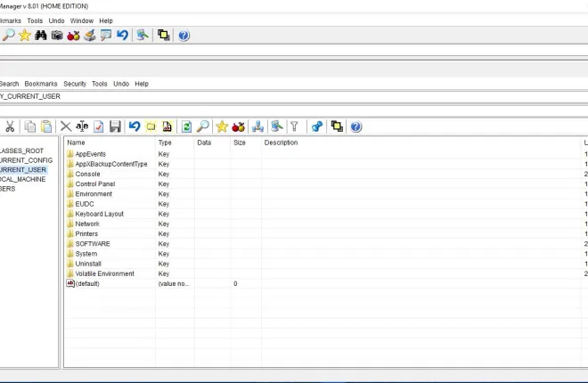The width and height of the screenshot is (588, 383).
Task: Click the Description column header
Action: pyautogui.click(x=281, y=143)
